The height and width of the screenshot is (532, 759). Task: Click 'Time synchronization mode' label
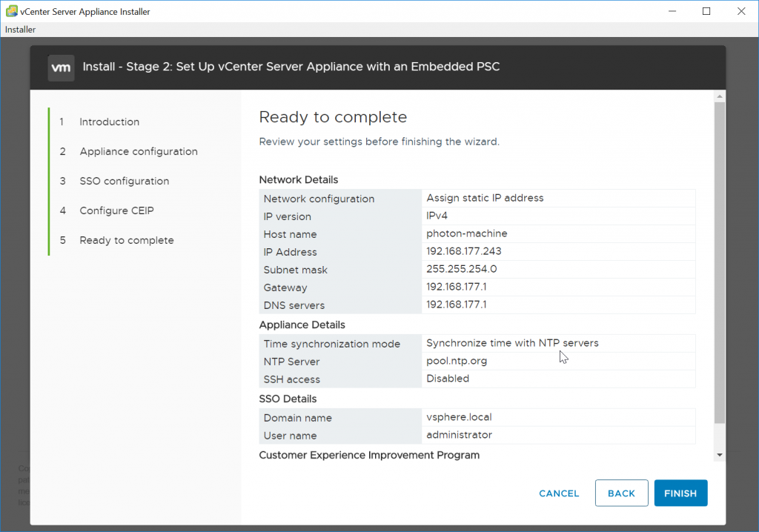click(x=331, y=344)
